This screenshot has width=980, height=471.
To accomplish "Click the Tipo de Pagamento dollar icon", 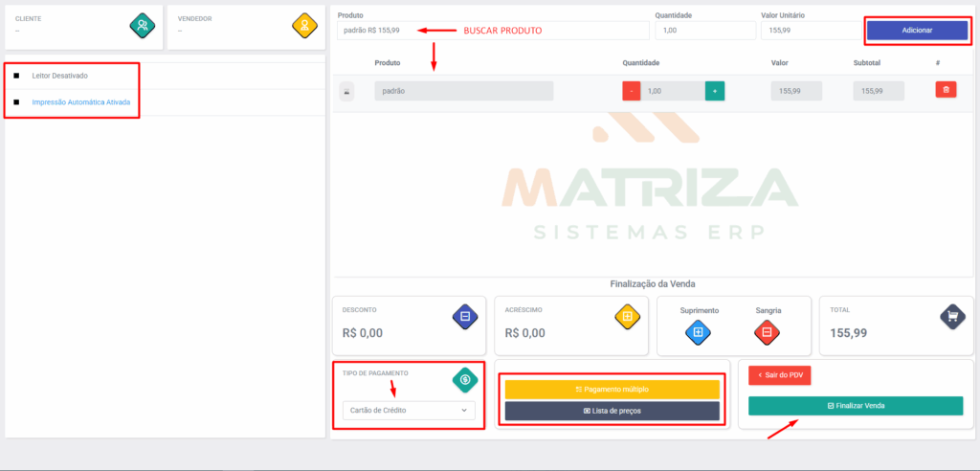I will pos(465,379).
